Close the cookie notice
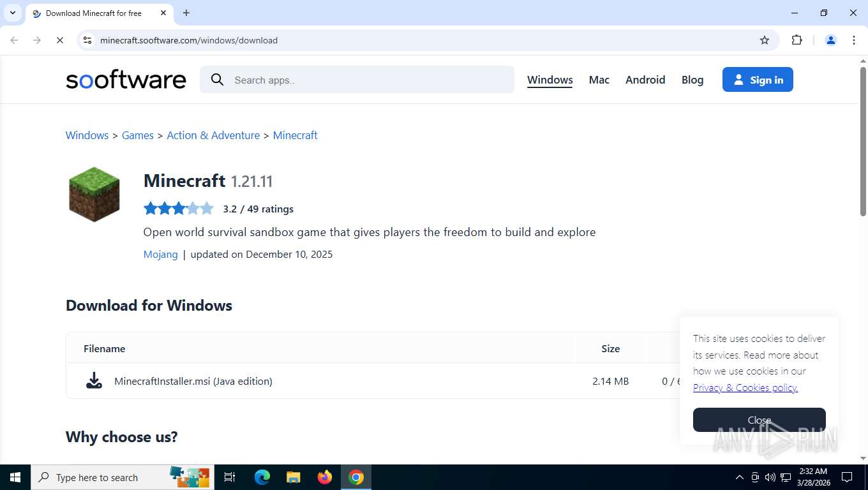The width and height of the screenshot is (868, 490). (x=759, y=420)
